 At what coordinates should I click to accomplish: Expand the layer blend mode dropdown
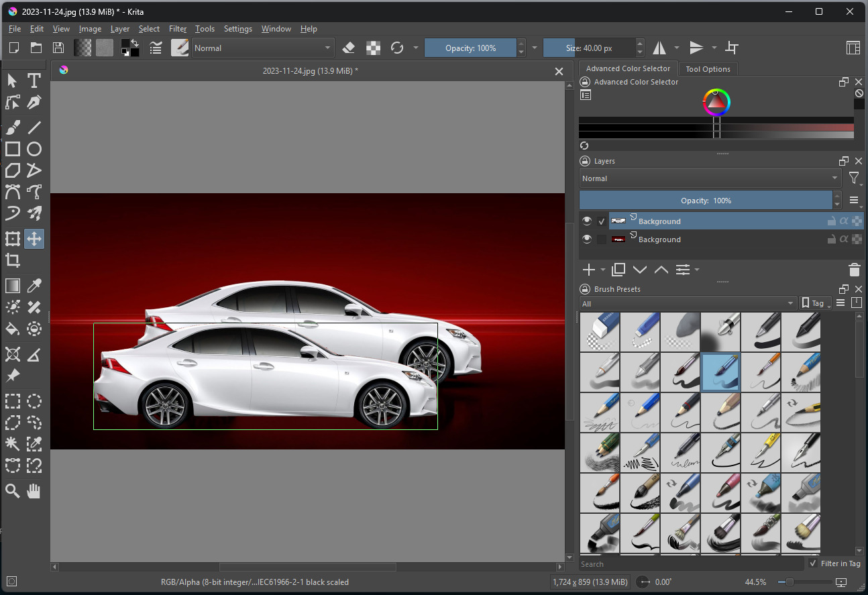point(710,178)
